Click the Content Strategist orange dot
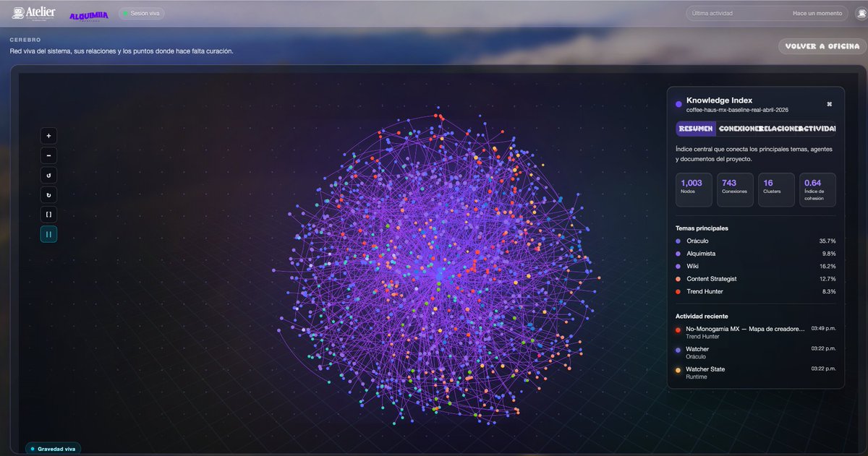The image size is (868, 456). 678,279
